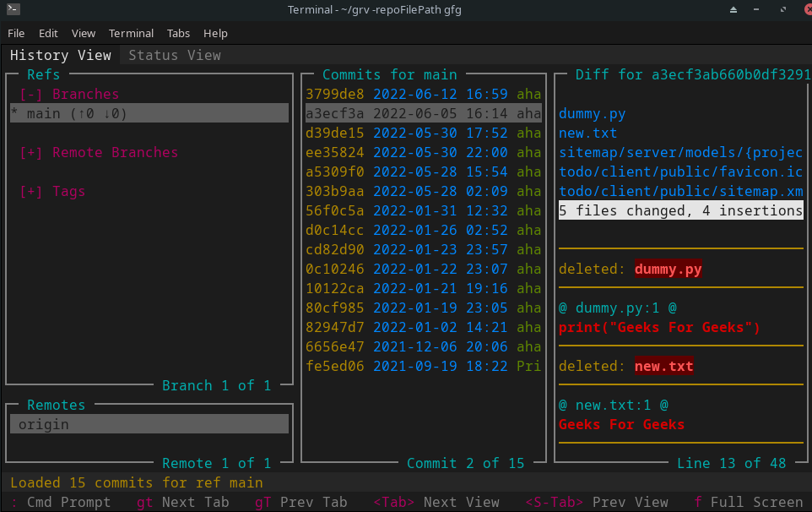Click the terminal icon in the title bar
Image resolution: width=812 pixels, height=512 pixels.
(x=13, y=9)
